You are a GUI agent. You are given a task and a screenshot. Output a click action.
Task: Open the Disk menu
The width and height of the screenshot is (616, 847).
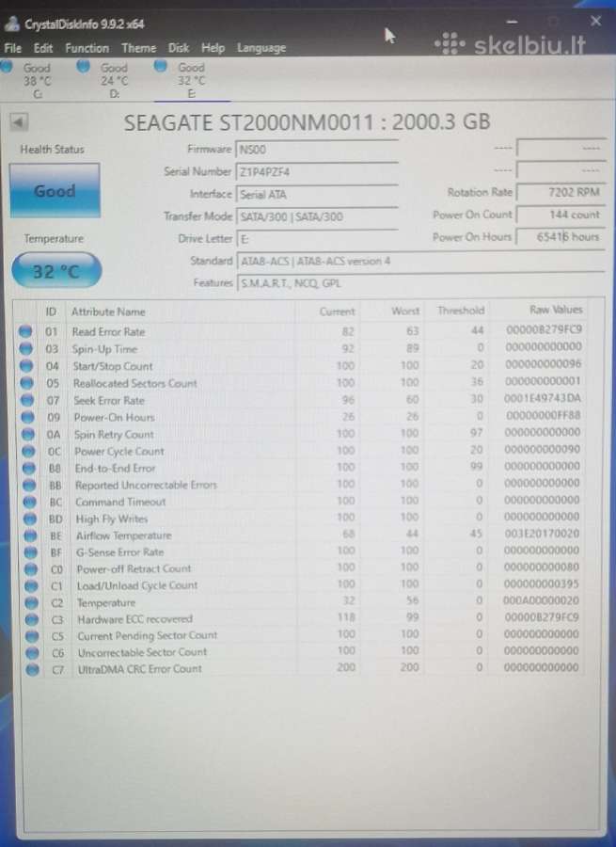(x=179, y=48)
